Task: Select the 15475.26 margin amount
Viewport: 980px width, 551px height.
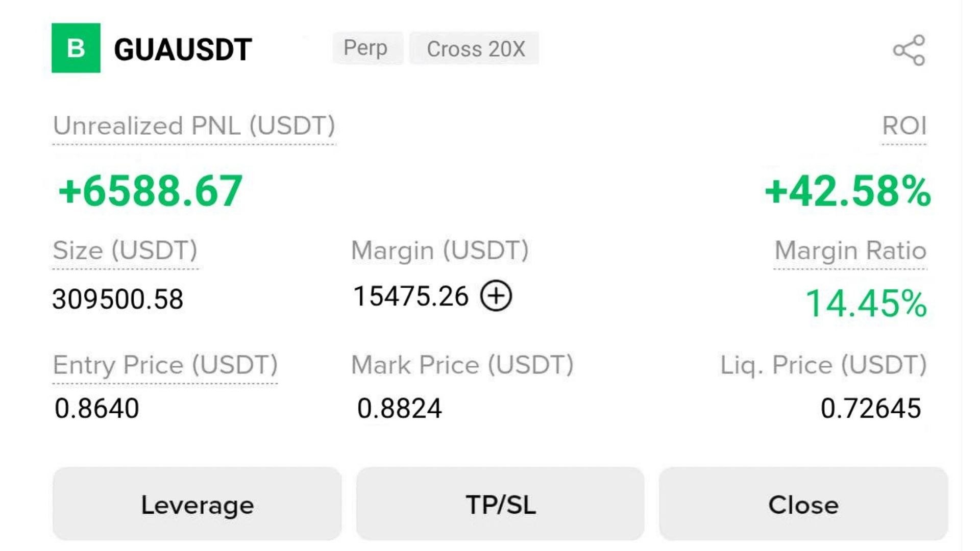Action: (411, 296)
